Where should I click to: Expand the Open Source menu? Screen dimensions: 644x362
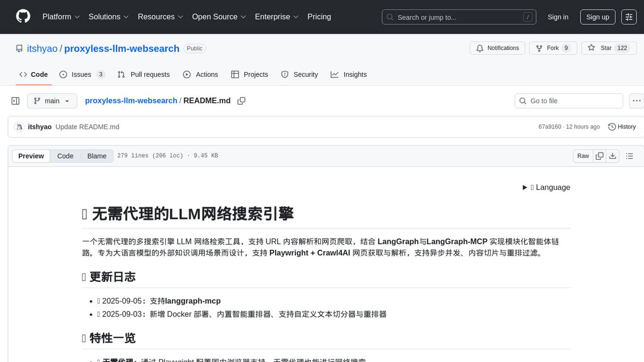point(219,17)
